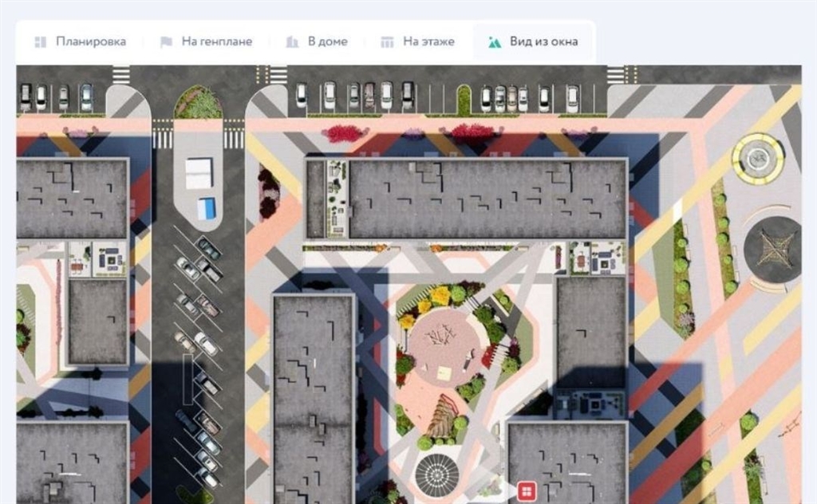Click the building icon beside В доме
The image size is (817, 504).
[x=292, y=41]
